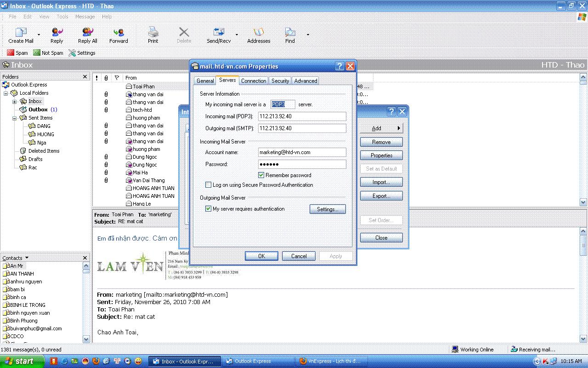
Task: Sort by flag column header
Action: pyautogui.click(x=117, y=78)
